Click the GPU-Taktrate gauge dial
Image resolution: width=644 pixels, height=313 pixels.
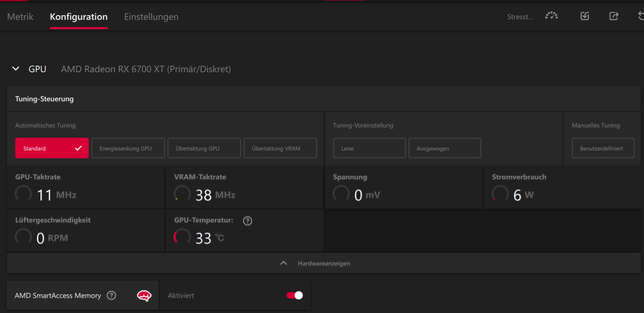pyautogui.click(x=23, y=193)
